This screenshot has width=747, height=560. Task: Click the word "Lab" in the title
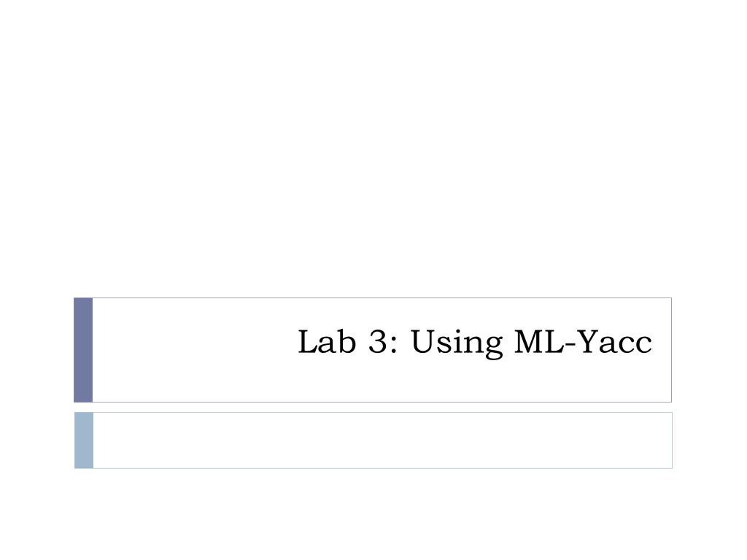(x=327, y=341)
